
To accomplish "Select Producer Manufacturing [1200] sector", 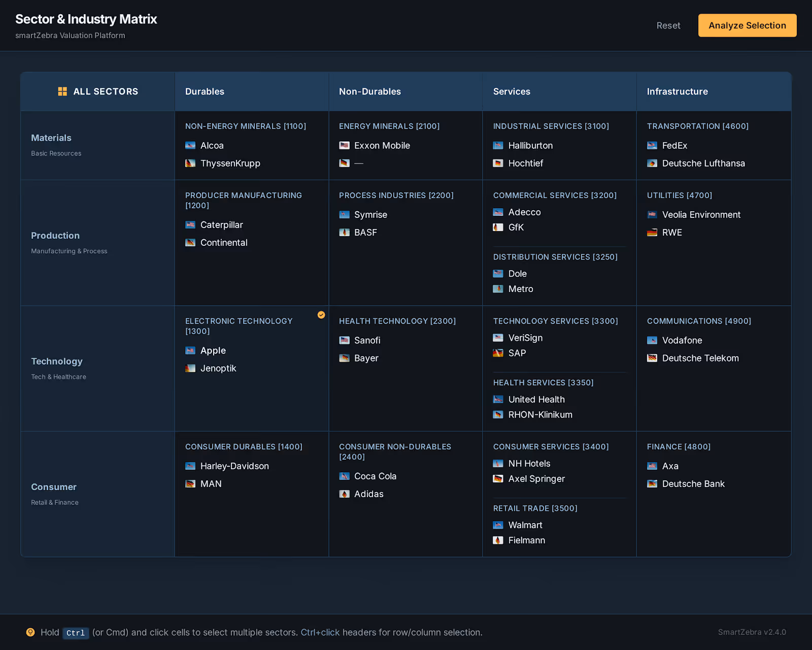I will coord(252,243).
